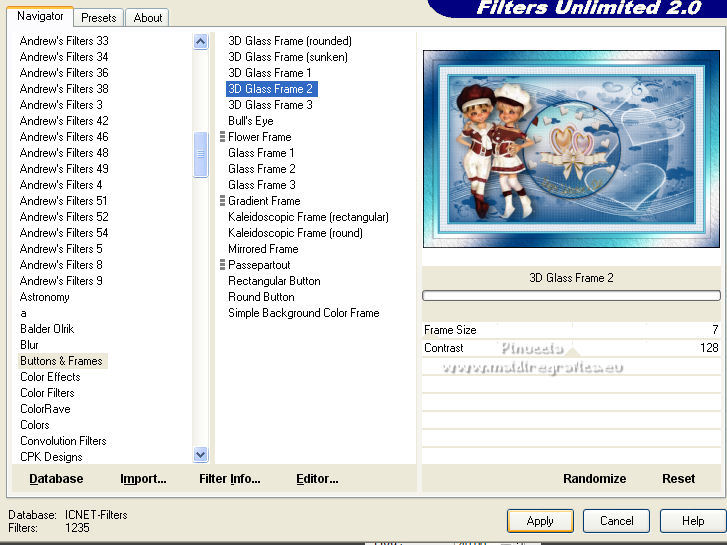Screen dimensions: 727x545
Task: Select Kaleidoscopic Frame (round)
Action: pos(295,233)
